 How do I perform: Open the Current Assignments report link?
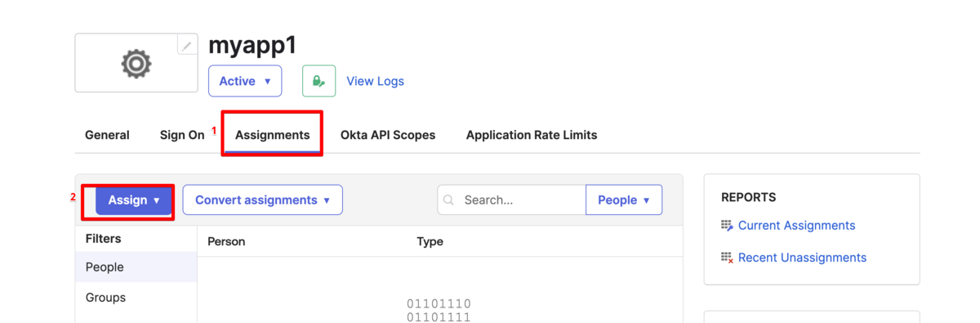tap(796, 225)
